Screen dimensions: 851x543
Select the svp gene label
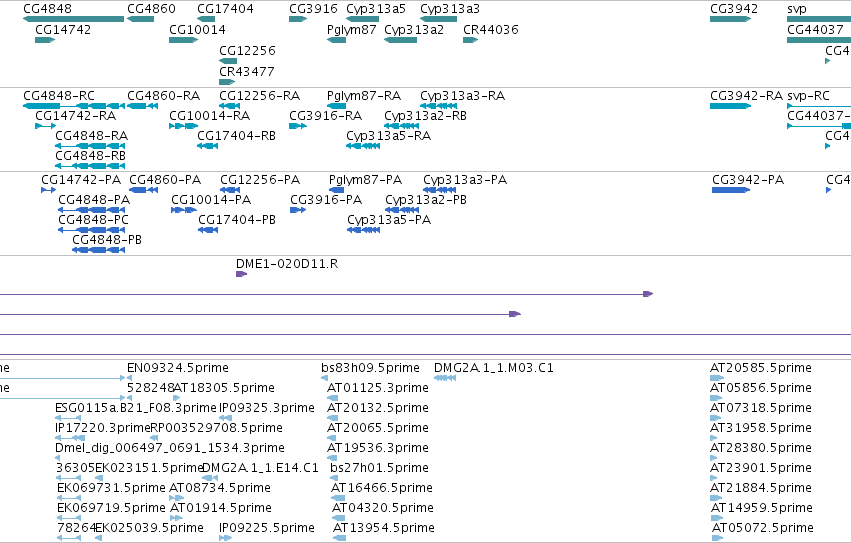[797, 9]
